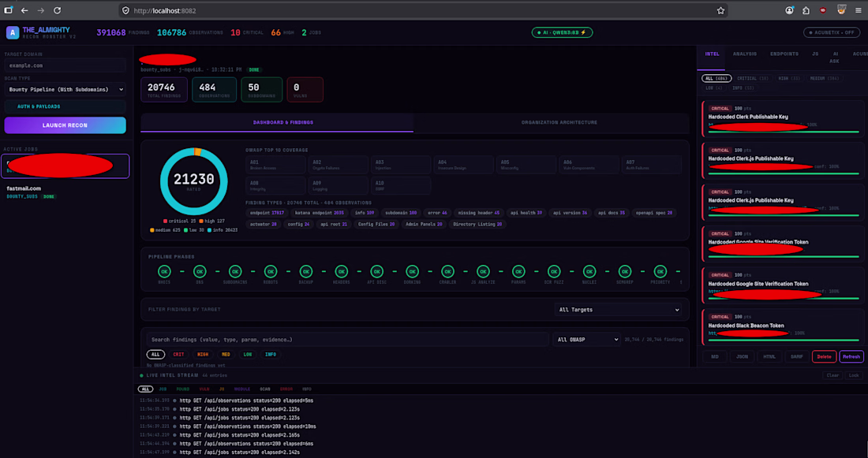Open the Endpoints tab in right panel
This screenshot has width=868, height=458.
(784, 54)
